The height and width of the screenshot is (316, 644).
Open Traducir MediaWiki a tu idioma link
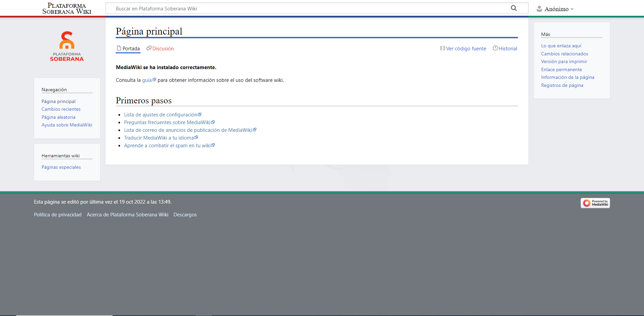click(x=161, y=138)
